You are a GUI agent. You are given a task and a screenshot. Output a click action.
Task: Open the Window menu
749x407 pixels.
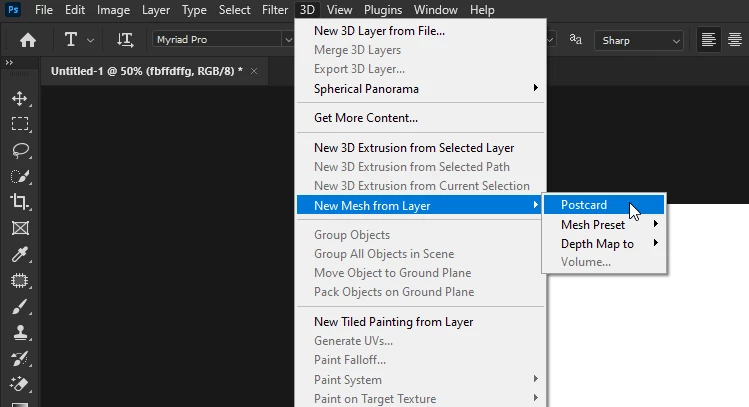coord(436,10)
